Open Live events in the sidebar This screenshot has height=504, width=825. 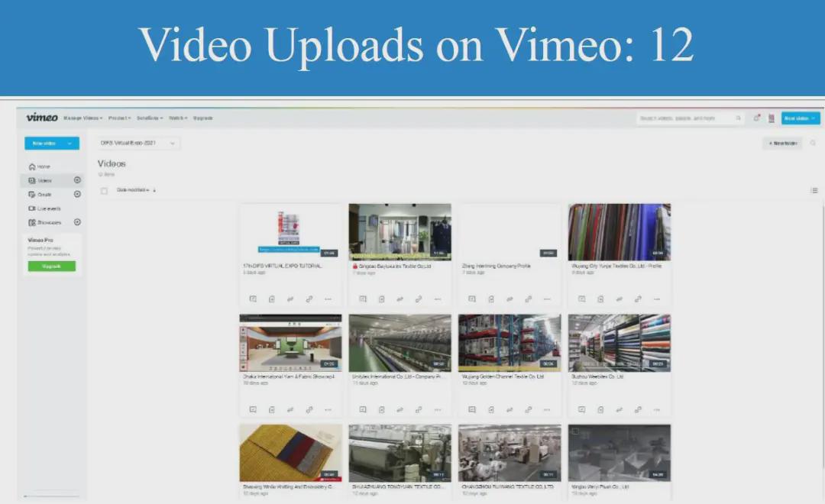click(x=44, y=208)
